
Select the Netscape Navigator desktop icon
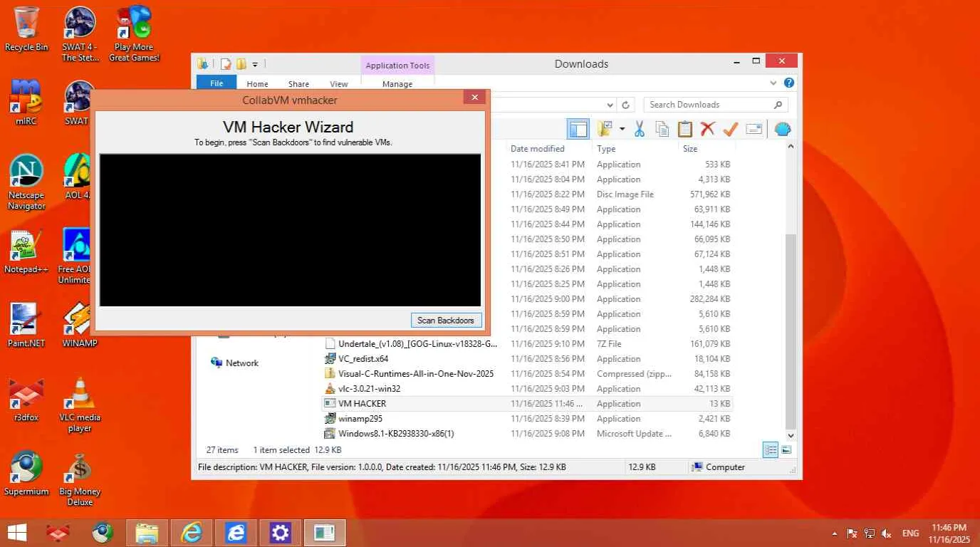(26, 182)
